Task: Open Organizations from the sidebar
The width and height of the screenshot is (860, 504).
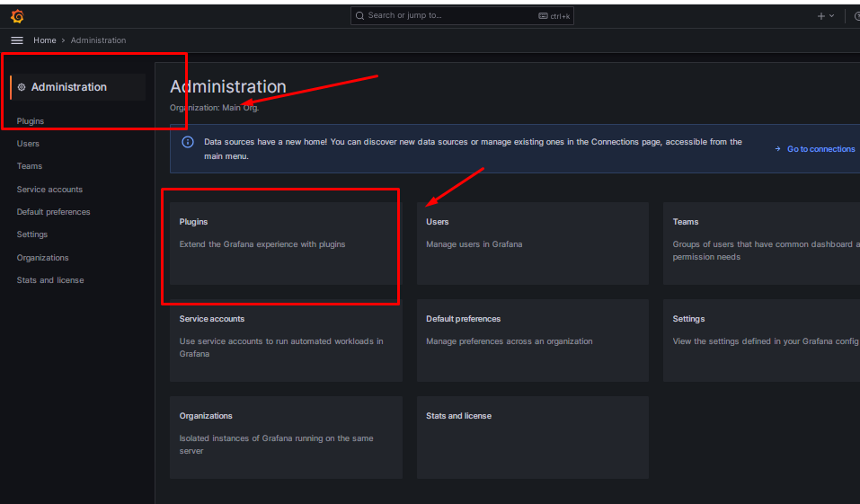Action: coord(43,258)
